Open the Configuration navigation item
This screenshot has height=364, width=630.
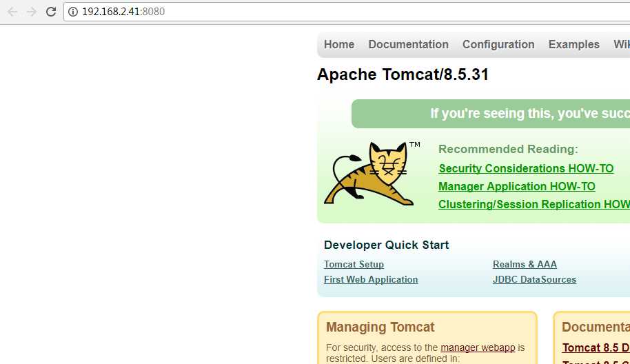coord(498,44)
